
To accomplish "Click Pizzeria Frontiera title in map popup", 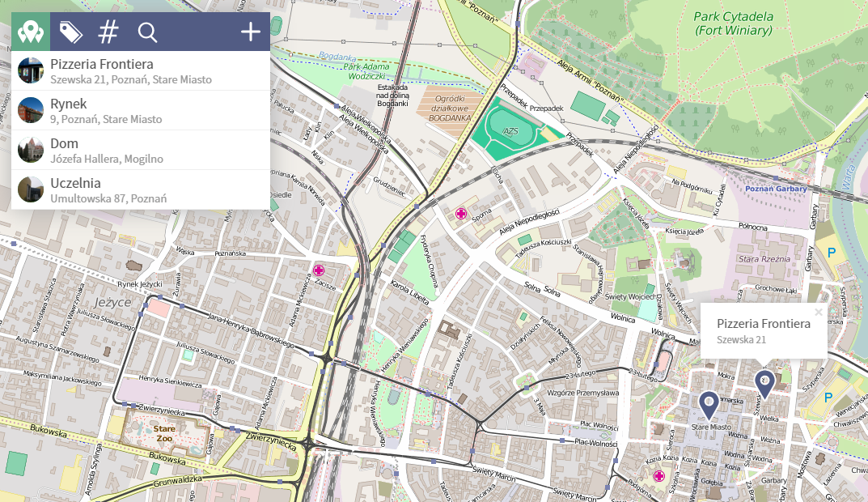I will (764, 324).
